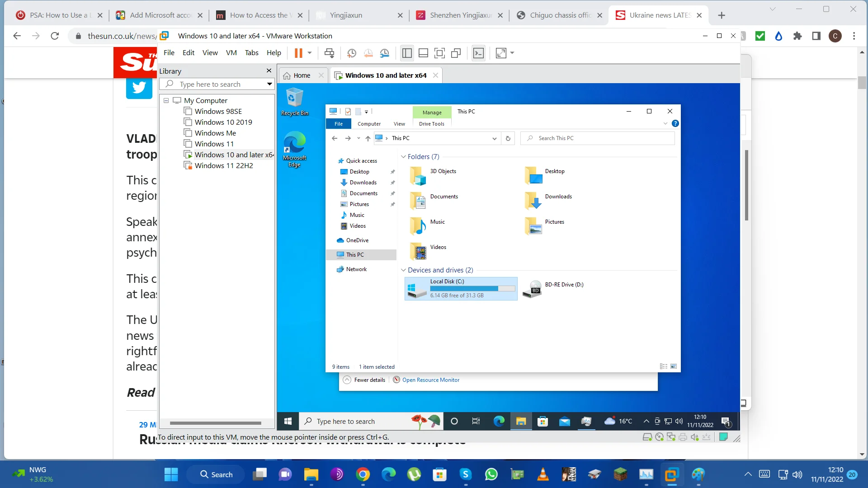Toggle the VMware library sidebar view

pos(407,53)
